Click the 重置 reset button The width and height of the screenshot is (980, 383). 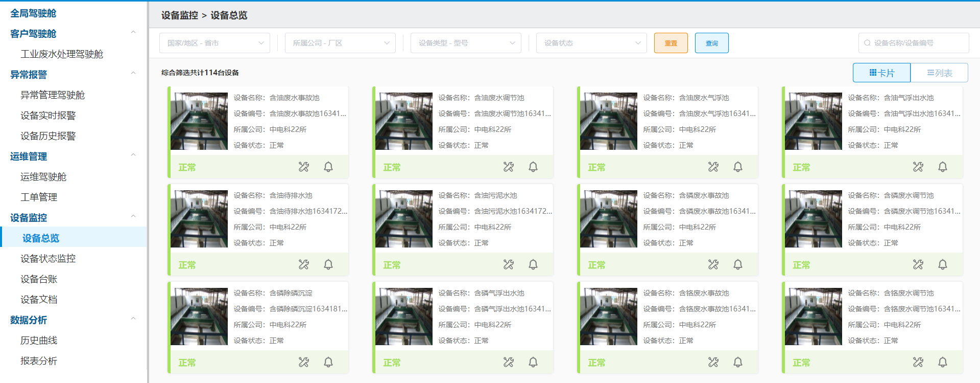(x=671, y=43)
